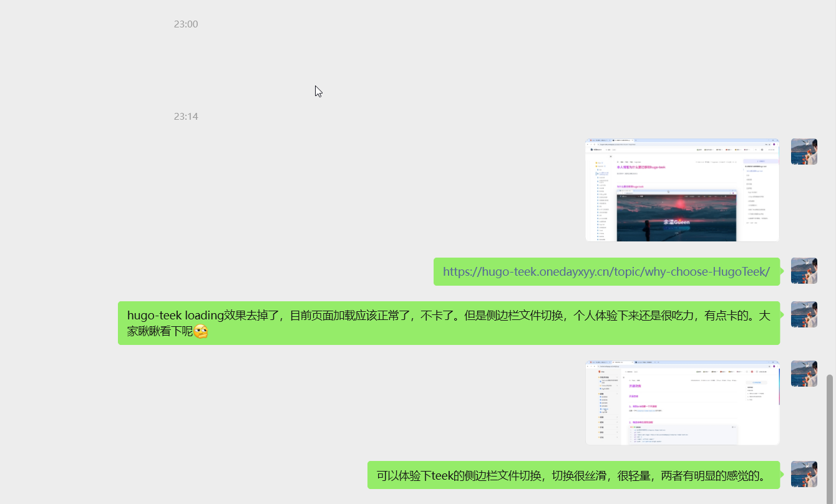Select the message bubble about teek的侧边栏文件切换
The width and height of the screenshot is (836, 504).
coord(573,475)
